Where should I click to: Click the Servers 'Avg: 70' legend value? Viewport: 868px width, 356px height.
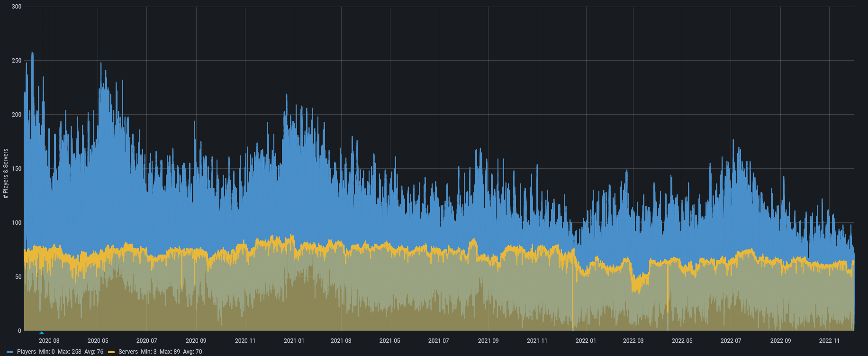tap(192, 352)
